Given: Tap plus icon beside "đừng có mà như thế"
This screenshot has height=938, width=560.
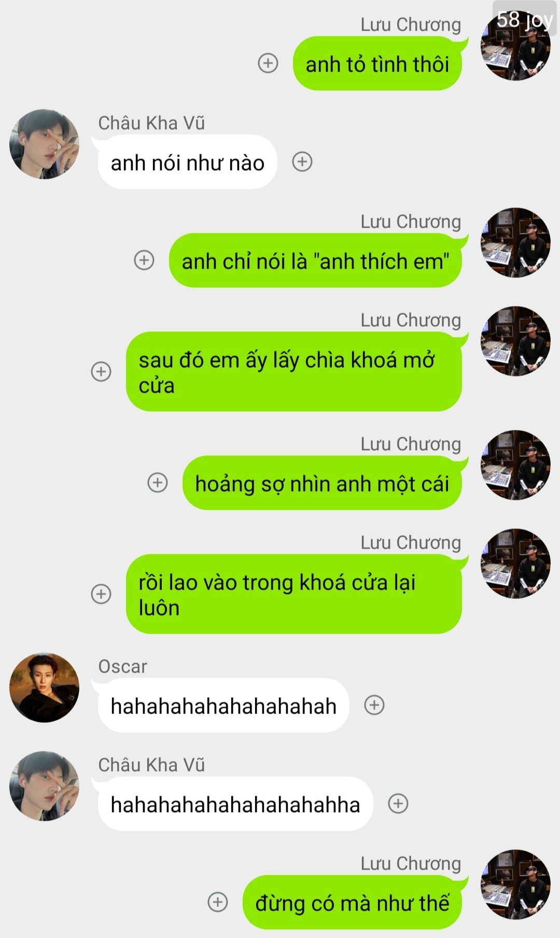Looking at the screenshot, I should 218,902.
